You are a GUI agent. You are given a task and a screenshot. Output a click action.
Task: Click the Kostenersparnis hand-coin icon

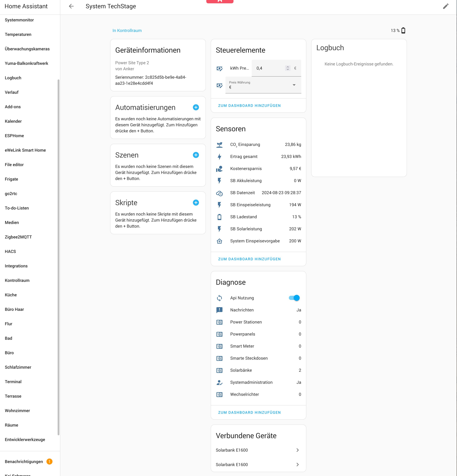[219, 169]
